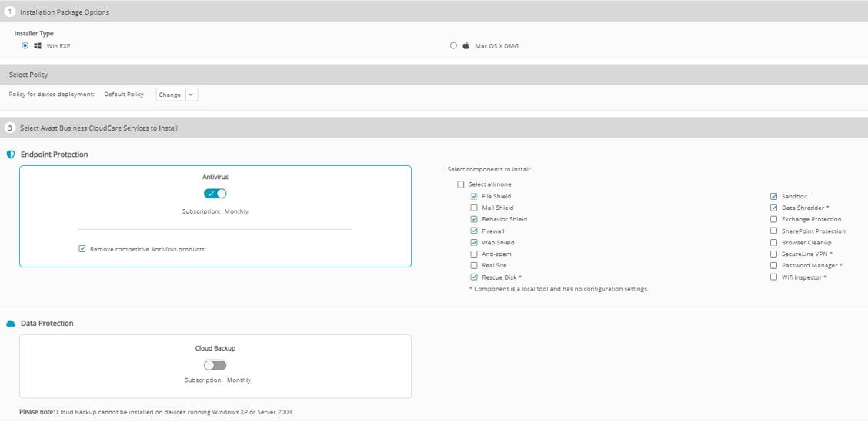Select the Win EXE installer type
Screen dimensions: 868x422
(x=25, y=46)
